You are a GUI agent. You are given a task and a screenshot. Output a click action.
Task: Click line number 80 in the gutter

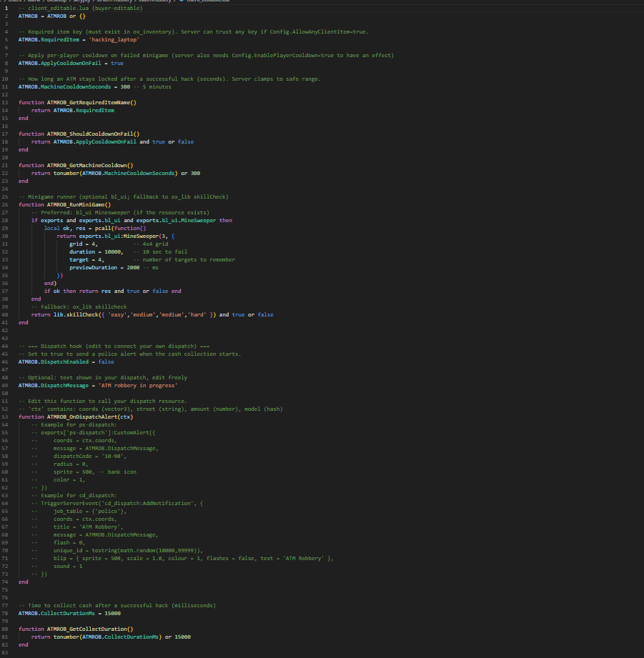tap(4, 629)
